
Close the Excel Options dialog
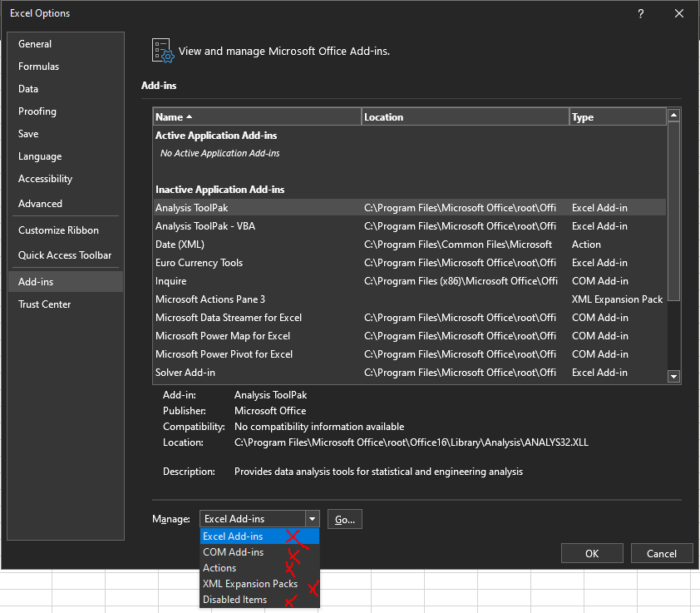coord(679,13)
